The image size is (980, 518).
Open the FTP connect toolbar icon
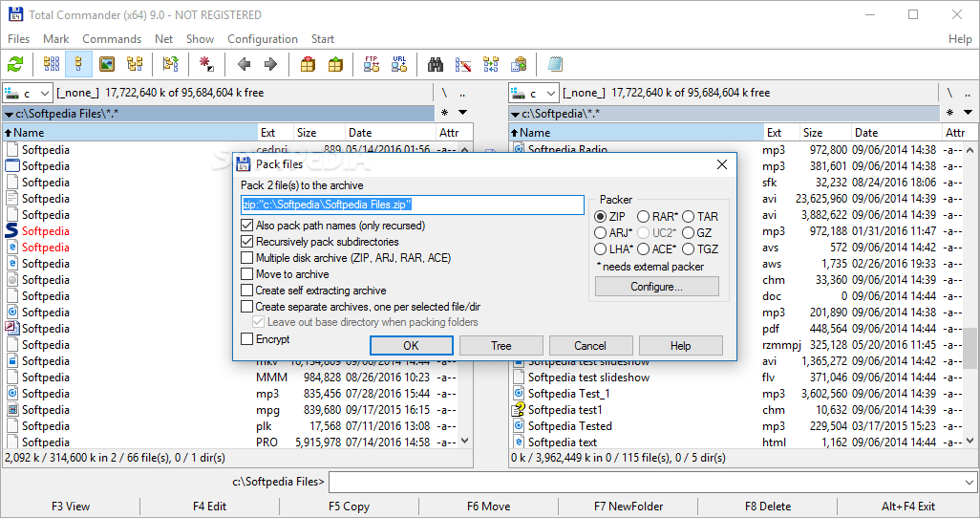(x=372, y=64)
